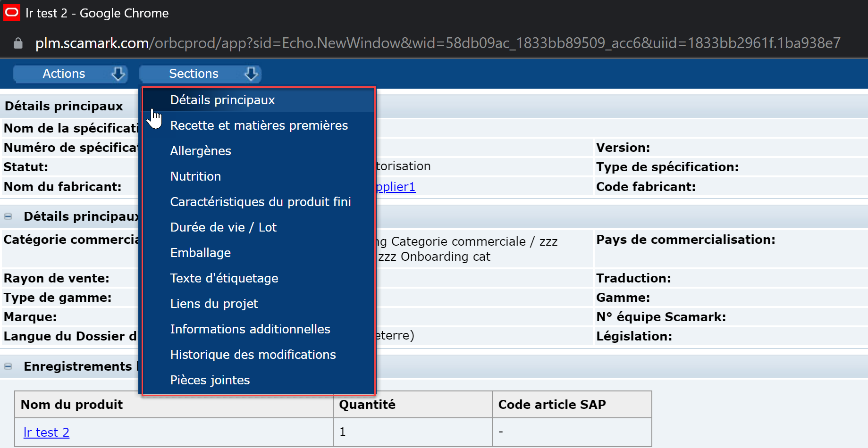The width and height of the screenshot is (868, 448).
Task: Collapse the Enregistrements section
Action: (x=8, y=366)
